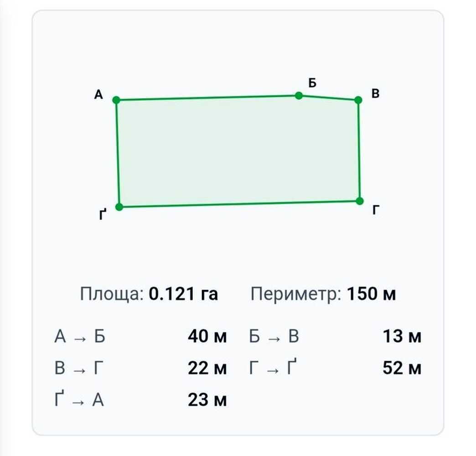Click vertex point Ґ at bottom left
The width and height of the screenshot is (476, 456).
[x=119, y=207]
